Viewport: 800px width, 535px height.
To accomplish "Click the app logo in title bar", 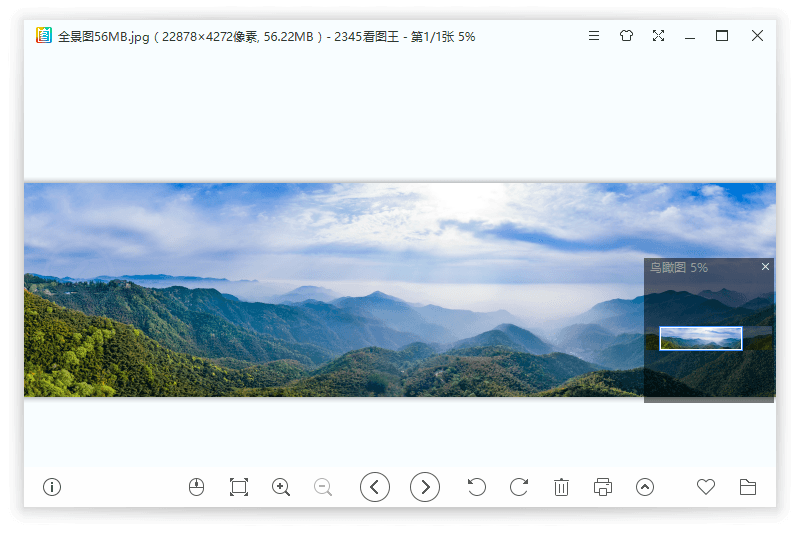I will point(44,36).
